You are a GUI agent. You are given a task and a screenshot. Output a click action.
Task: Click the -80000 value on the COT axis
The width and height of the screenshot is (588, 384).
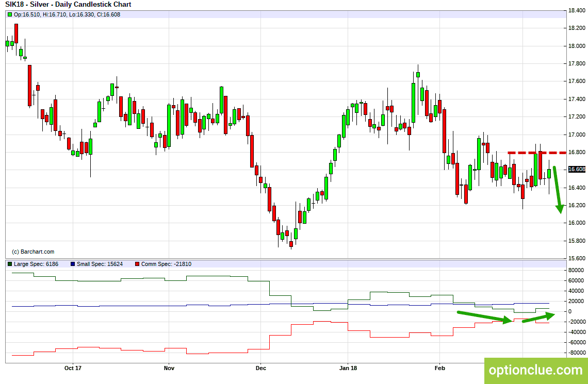tap(576, 353)
